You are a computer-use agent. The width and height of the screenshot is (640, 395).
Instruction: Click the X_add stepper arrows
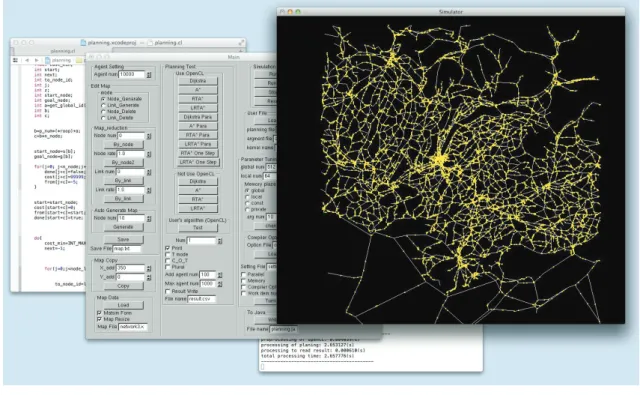(x=149, y=269)
